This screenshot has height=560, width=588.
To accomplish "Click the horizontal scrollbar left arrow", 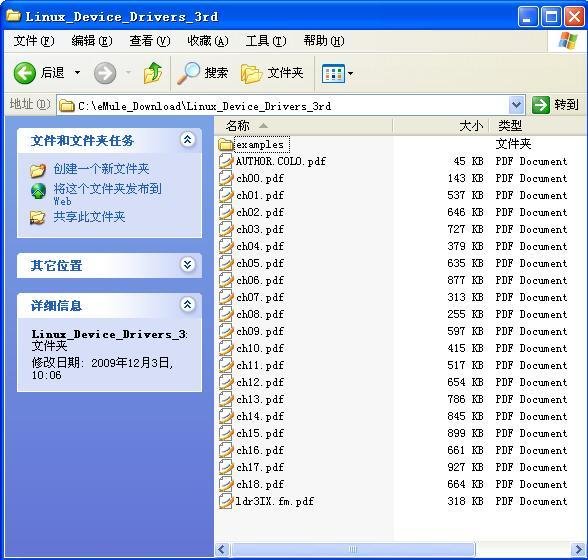I will 221,550.
